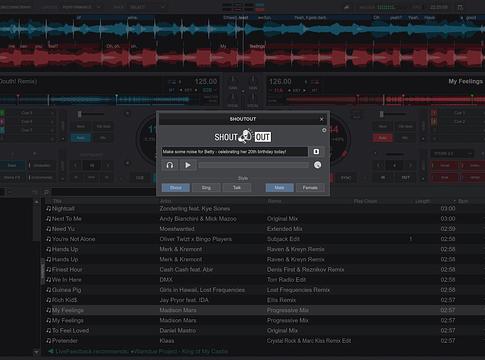Click remix Crystal Rock & Marc Kiss Remix Edit
The image size is (485, 360).
[309, 341]
